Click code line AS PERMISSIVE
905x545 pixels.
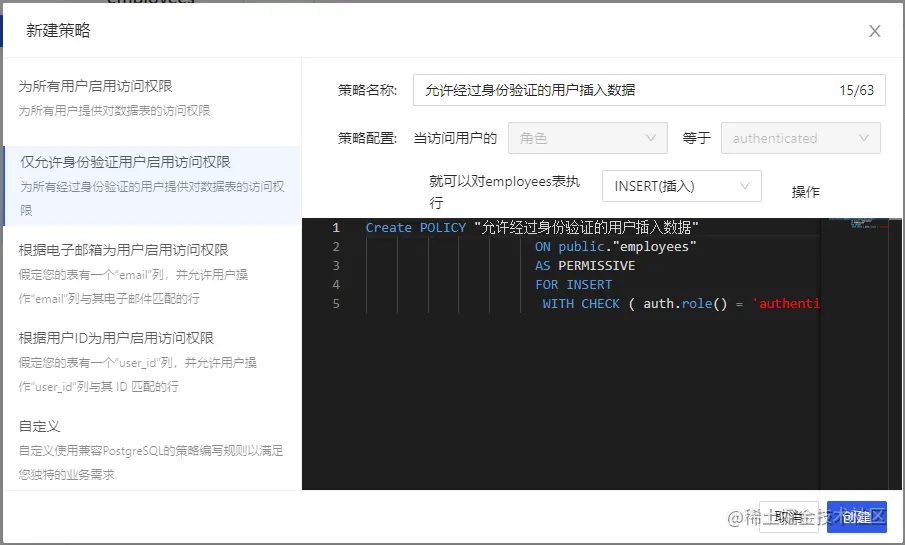(585, 266)
